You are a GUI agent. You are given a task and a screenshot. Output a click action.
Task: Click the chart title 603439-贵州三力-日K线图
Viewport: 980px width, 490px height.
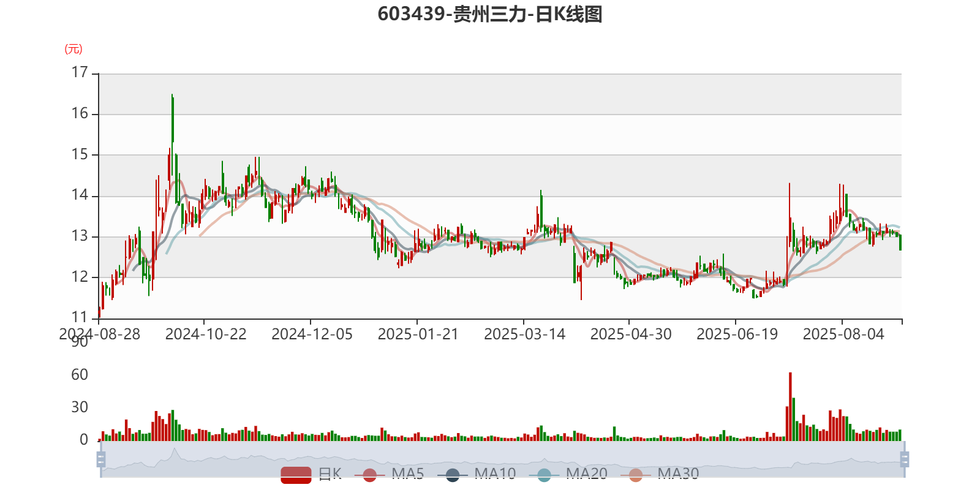490,14
